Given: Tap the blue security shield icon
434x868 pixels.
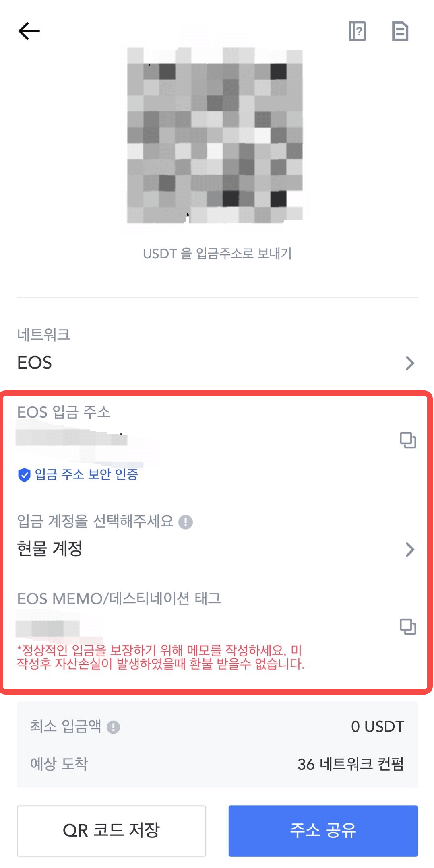Looking at the screenshot, I should (24, 475).
